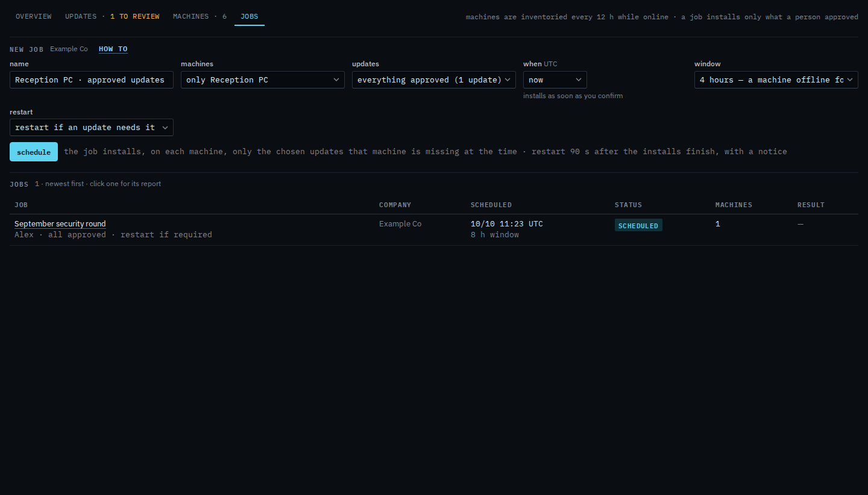
Task: Open the HOW TO link
Action: (x=113, y=49)
